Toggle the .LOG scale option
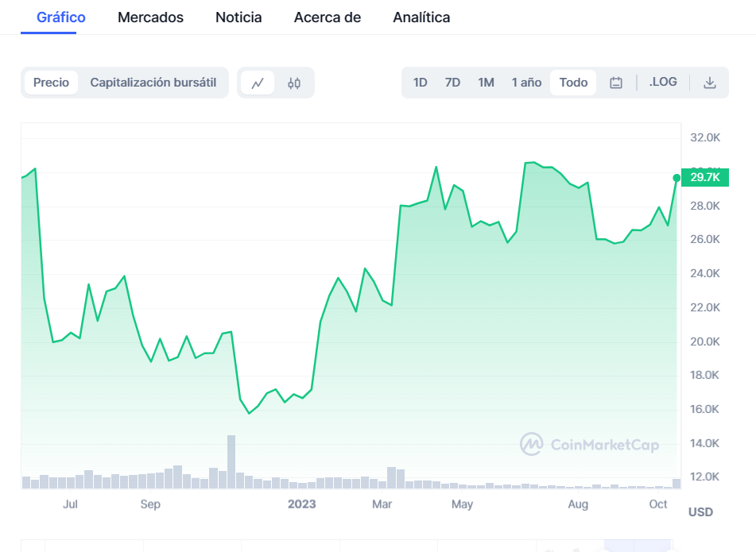Viewport: 756px width, 552px height. [663, 82]
